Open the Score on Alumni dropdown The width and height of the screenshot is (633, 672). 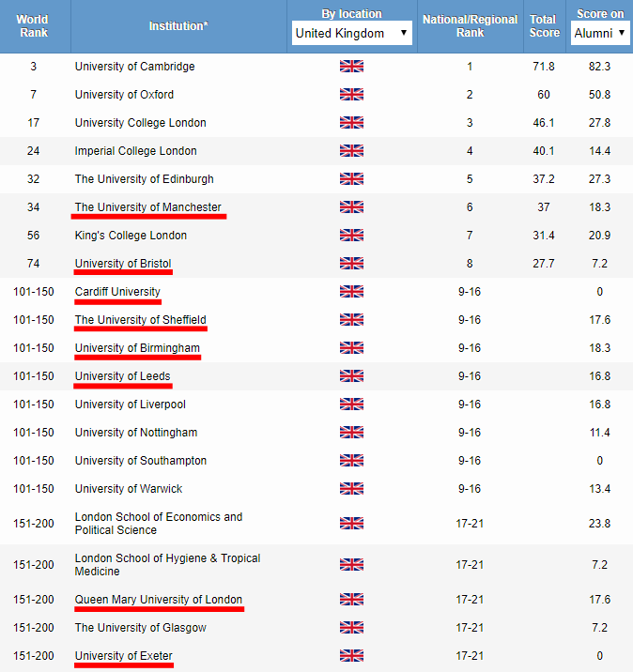[x=599, y=33]
